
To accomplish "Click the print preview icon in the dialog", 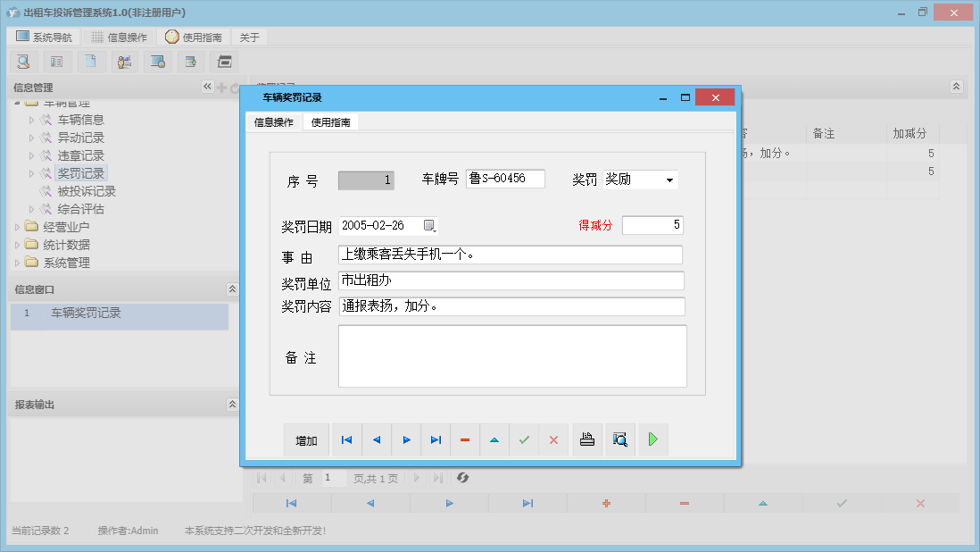I will coord(619,439).
